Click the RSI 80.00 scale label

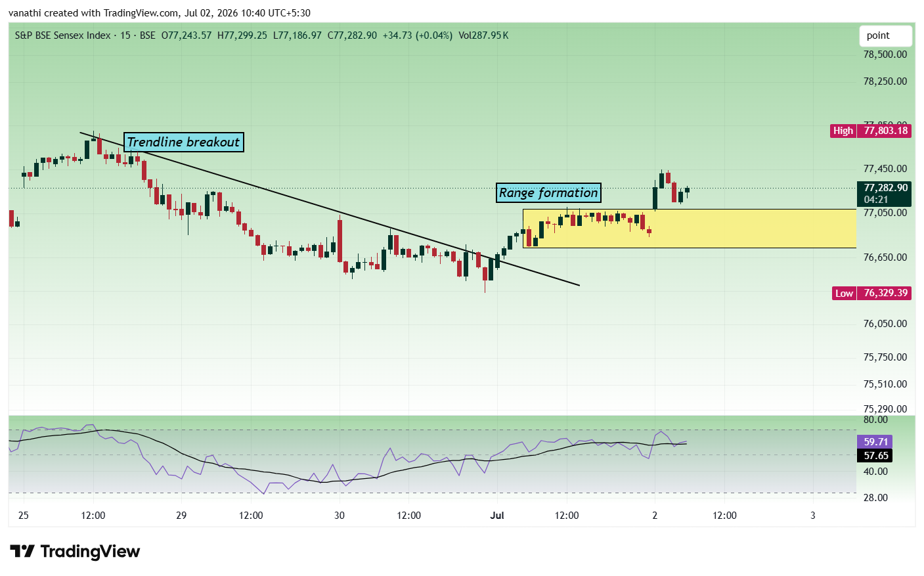click(x=875, y=420)
